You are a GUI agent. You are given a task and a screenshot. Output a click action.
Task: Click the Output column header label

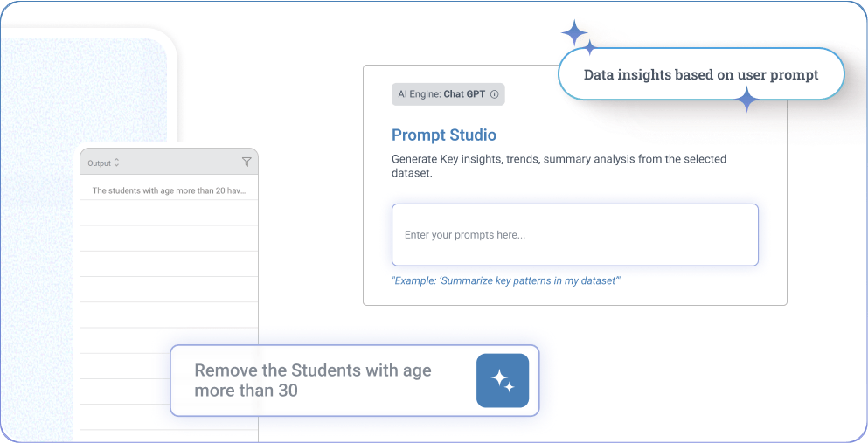coord(99,163)
